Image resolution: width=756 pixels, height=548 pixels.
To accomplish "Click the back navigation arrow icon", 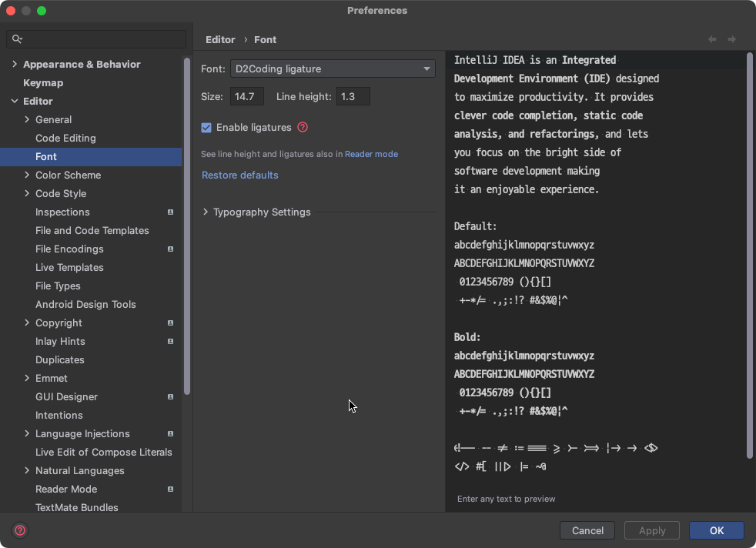I will point(712,39).
